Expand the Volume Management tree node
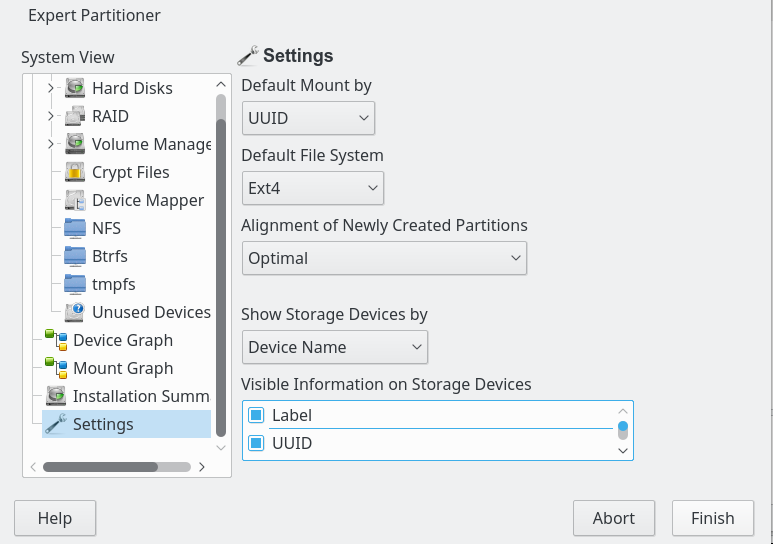Viewport: 773px width, 544px height. click(x=50, y=144)
